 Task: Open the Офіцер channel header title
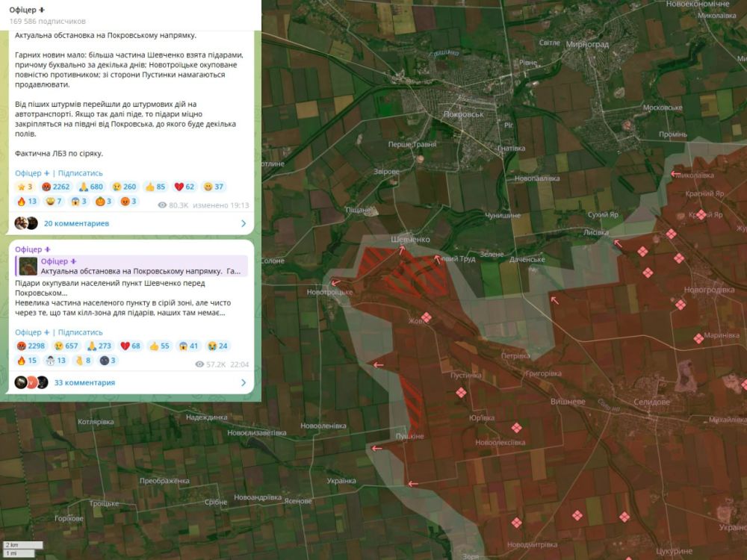pyautogui.click(x=26, y=9)
